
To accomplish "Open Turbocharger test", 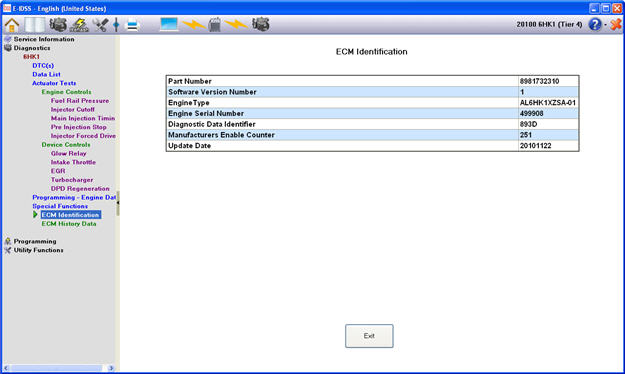I will pyautogui.click(x=72, y=179).
